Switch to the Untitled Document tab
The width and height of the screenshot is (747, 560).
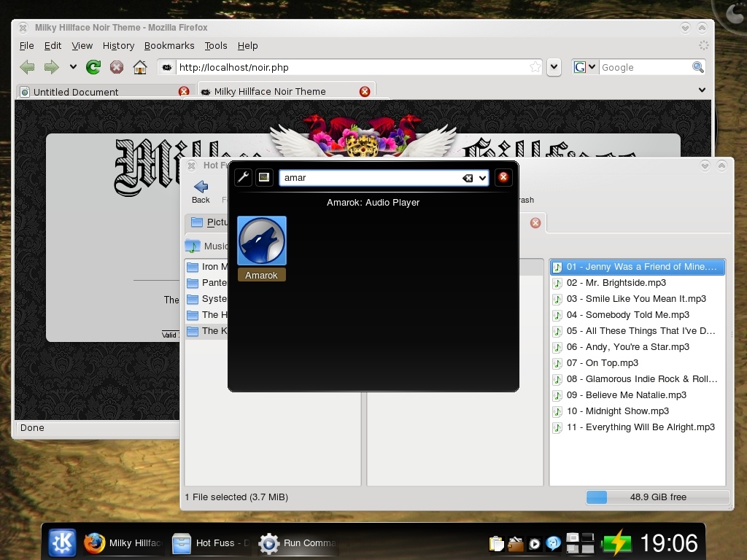[x=104, y=91]
